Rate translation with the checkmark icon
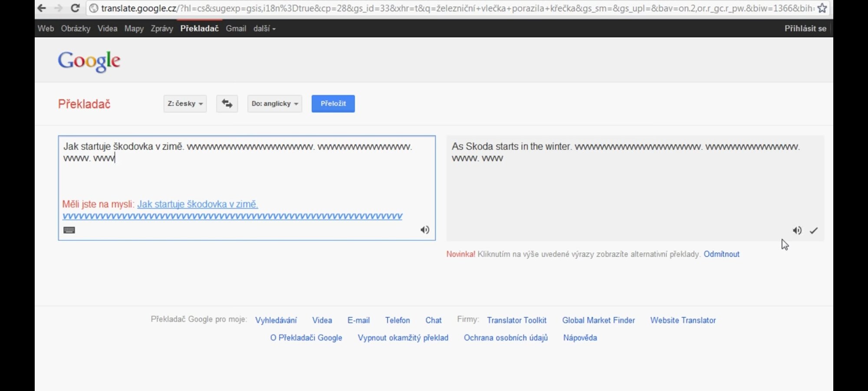868x391 pixels. pos(814,231)
